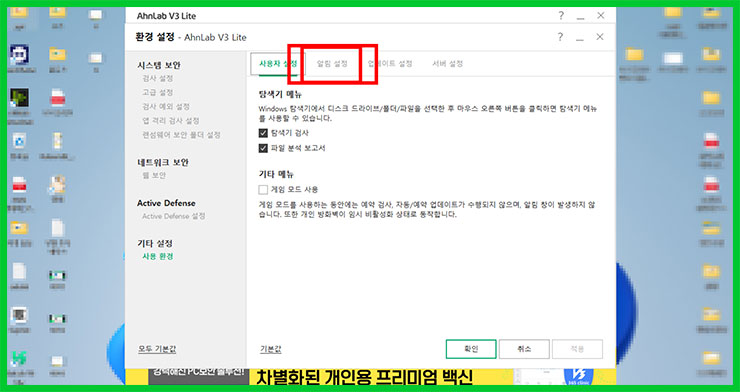Click the 적용 button

(x=577, y=349)
